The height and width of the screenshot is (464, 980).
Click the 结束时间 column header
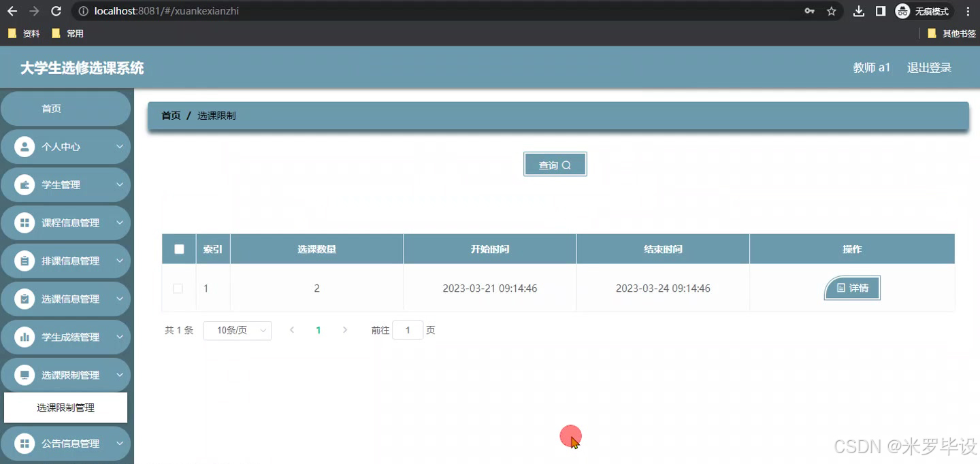[x=663, y=249]
